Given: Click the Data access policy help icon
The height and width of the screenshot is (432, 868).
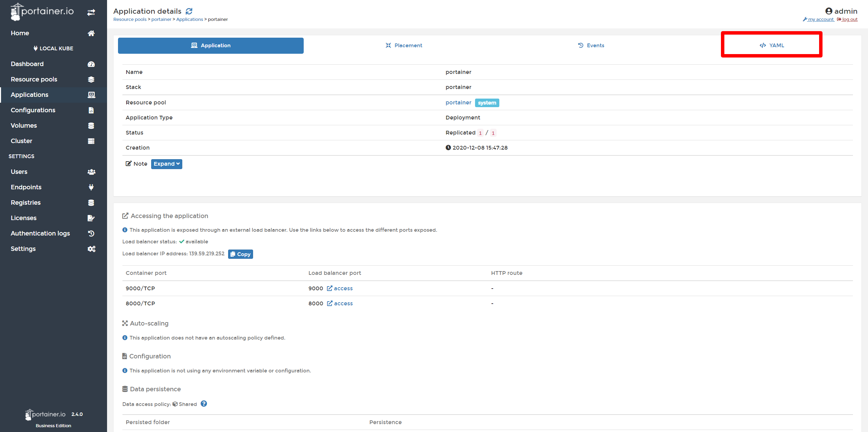Looking at the screenshot, I should coord(204,404).
